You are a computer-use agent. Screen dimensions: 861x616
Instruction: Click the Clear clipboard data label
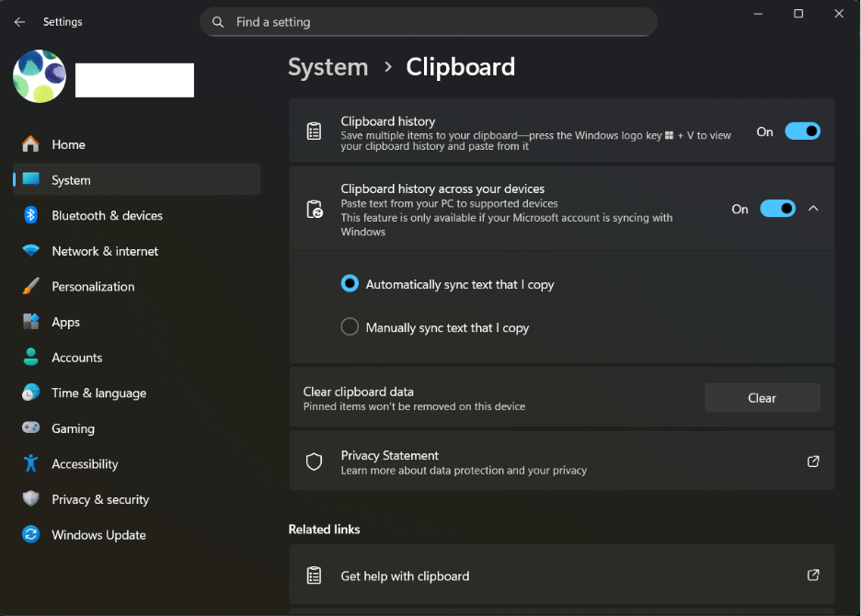(x=358, y=392)
